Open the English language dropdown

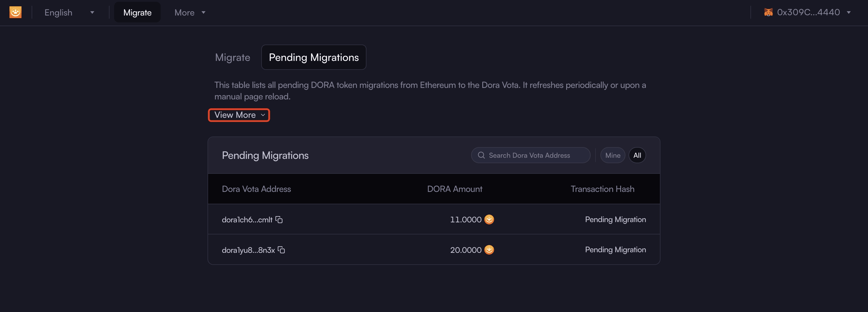[69, 12]
